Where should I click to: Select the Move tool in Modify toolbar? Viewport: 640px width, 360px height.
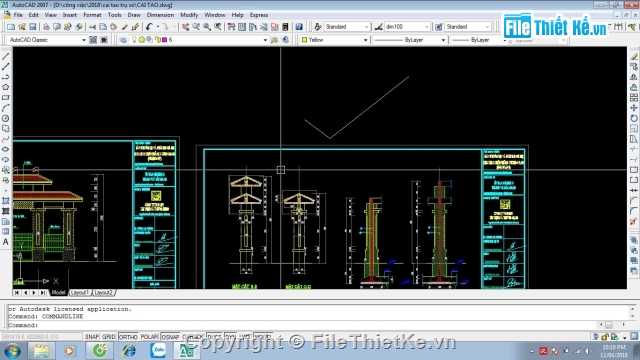coord(634,108)
